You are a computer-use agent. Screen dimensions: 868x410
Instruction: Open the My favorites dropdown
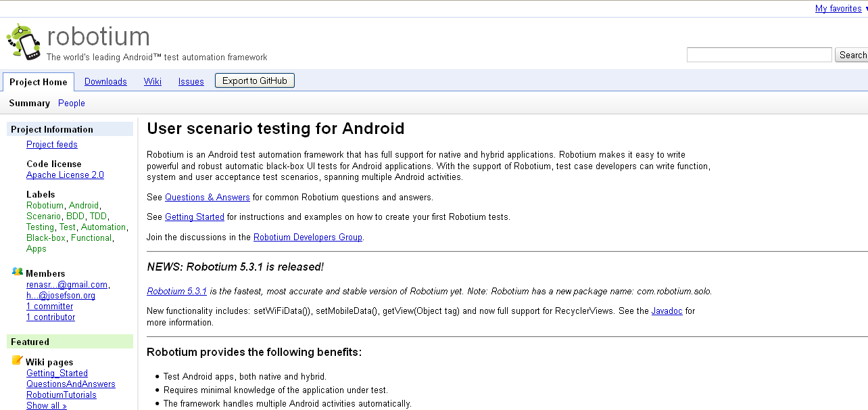click(842, 9)
